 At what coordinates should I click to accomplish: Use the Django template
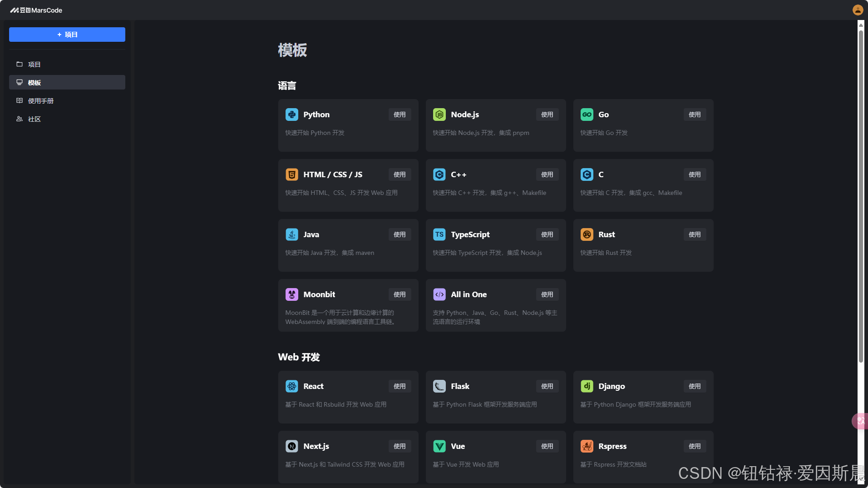695,386
